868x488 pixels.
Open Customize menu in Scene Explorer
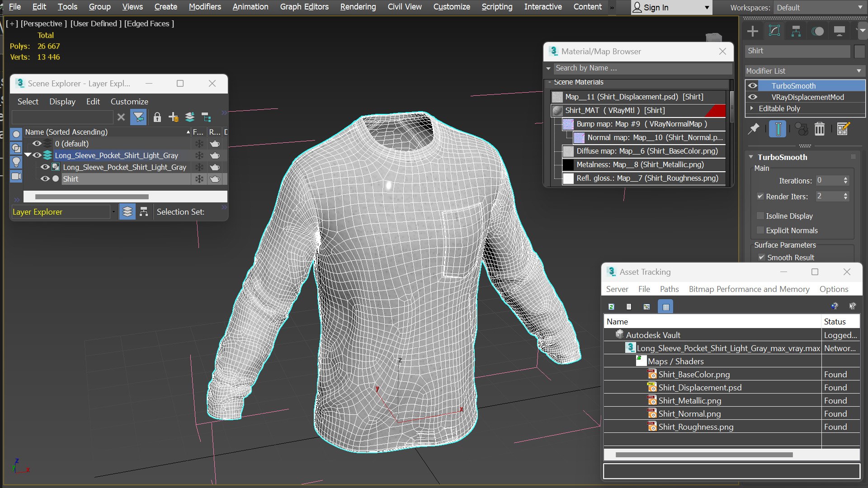129,102
